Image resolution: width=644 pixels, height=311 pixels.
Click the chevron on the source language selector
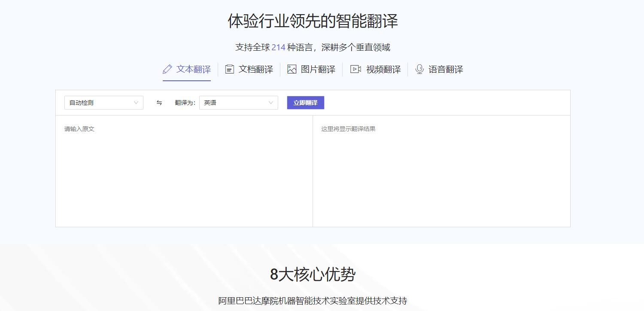[137, 102]
